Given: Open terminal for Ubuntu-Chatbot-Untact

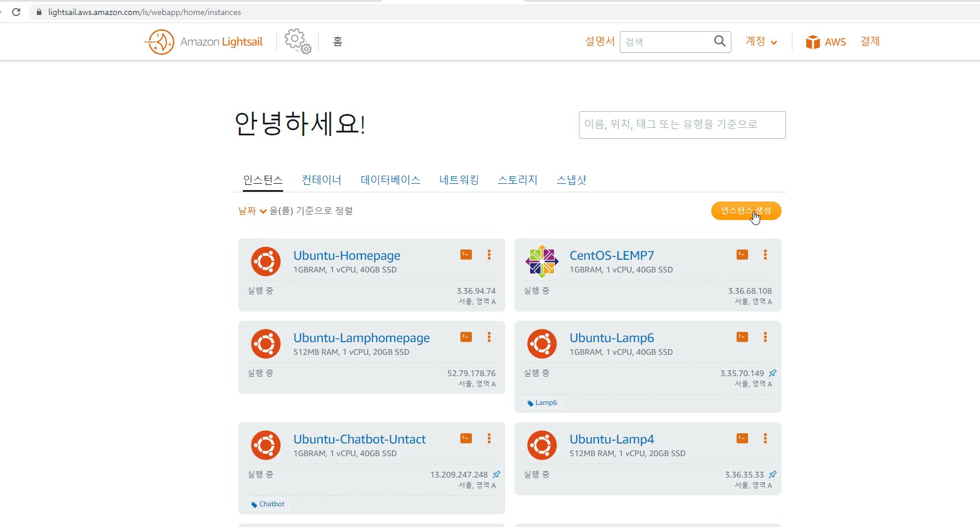Looking at the screenshot, I should 466,438.
